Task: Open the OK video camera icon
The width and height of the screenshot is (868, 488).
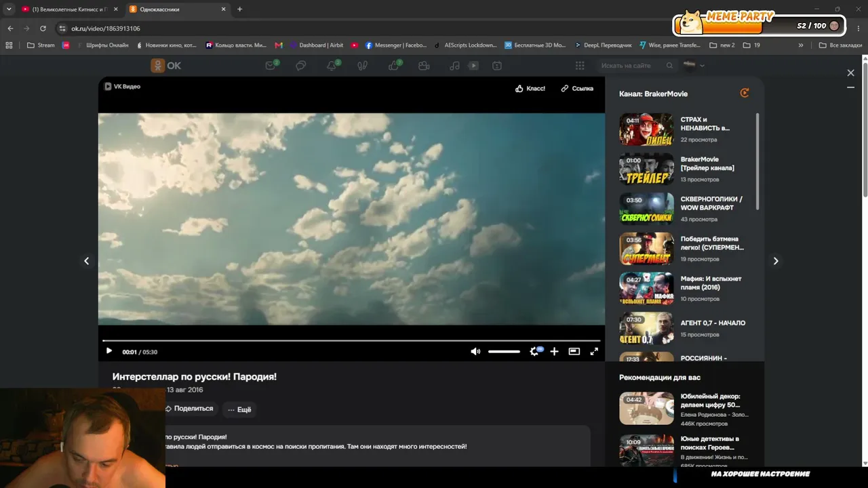Action: coord(424,66)
